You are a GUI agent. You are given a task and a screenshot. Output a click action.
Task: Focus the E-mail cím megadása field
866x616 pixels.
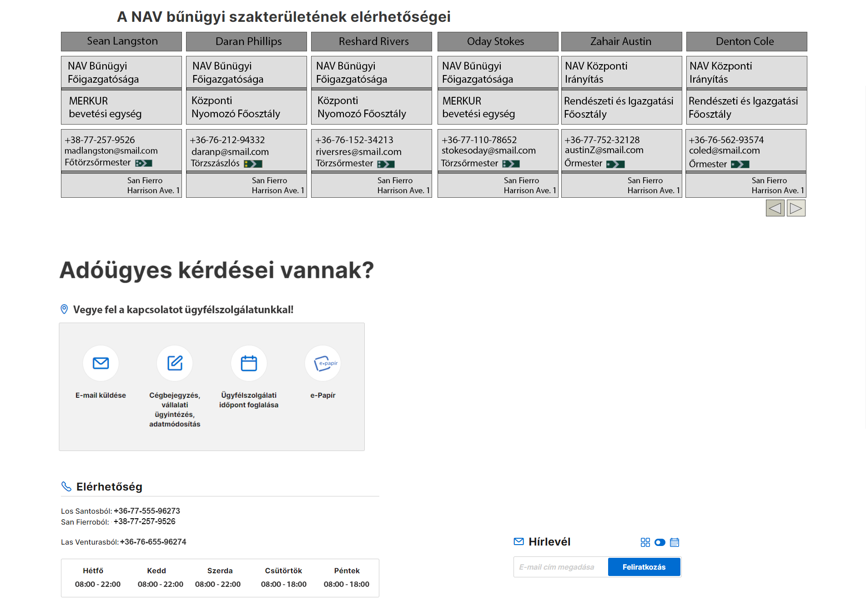pyautogui.click(x=561, y=567)
